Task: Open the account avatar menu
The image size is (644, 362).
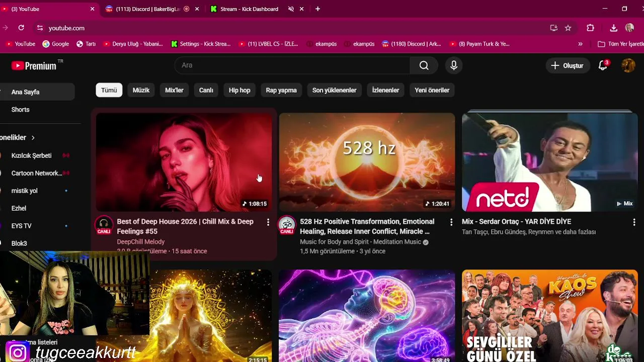Action: coord(628,65)
